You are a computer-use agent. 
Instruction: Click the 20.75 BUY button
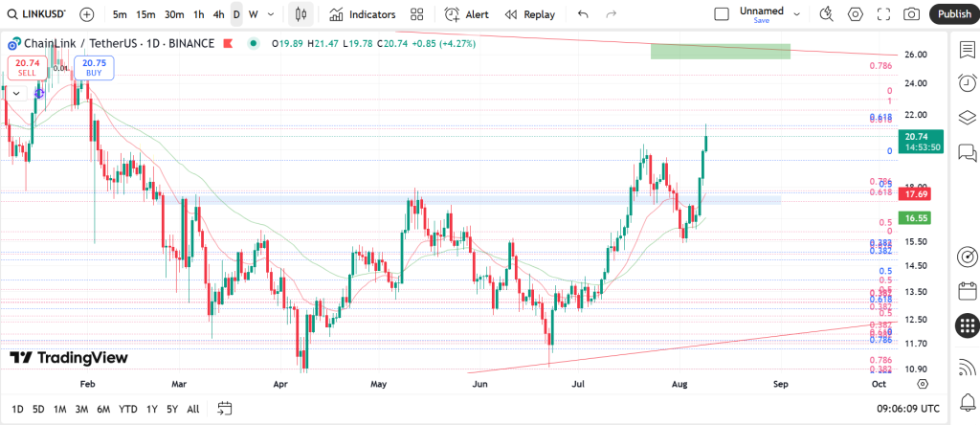pos(94,67)
